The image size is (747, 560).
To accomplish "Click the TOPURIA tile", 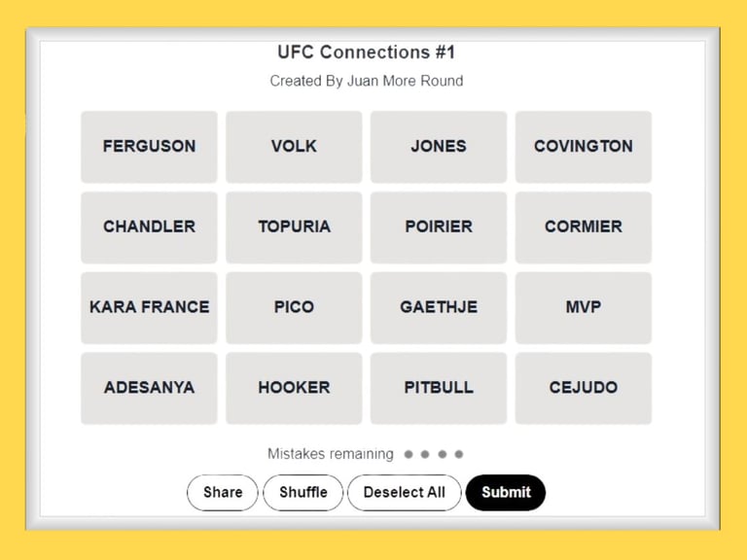I will (294, 227).
